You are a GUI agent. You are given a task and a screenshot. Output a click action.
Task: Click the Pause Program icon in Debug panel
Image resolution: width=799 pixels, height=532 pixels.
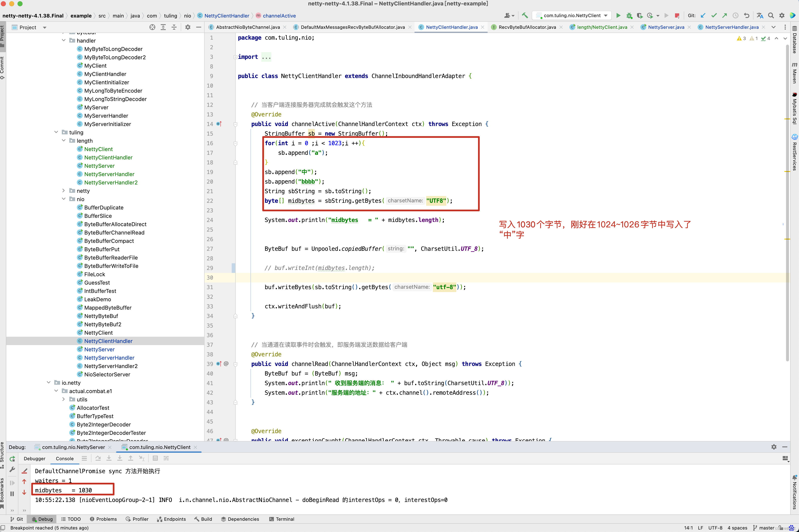[x=12, y=494]
